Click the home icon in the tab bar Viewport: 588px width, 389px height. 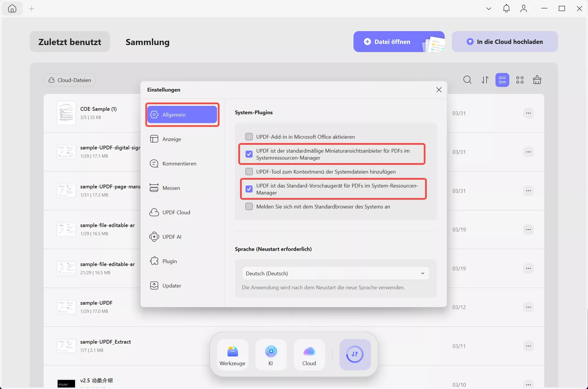click(x=12, y=9)
